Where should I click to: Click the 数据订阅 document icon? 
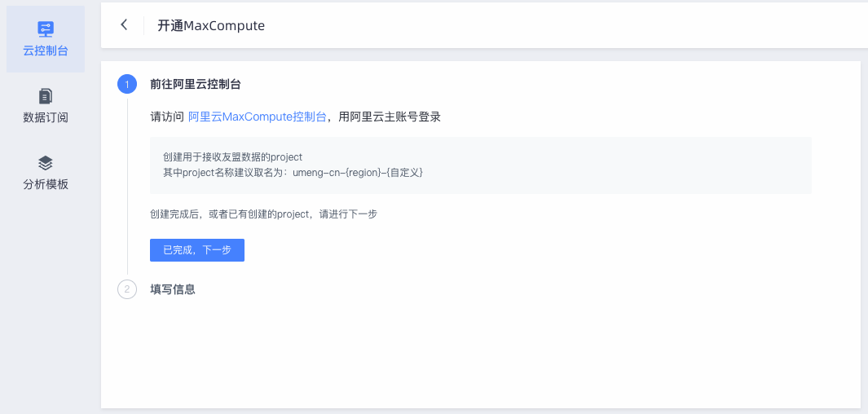tap(46, 95)
